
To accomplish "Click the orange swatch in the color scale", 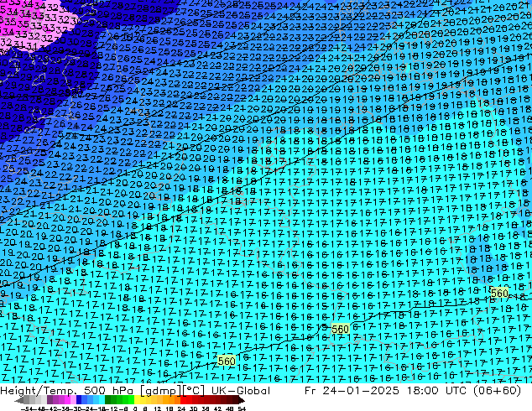I will (171, 401).
